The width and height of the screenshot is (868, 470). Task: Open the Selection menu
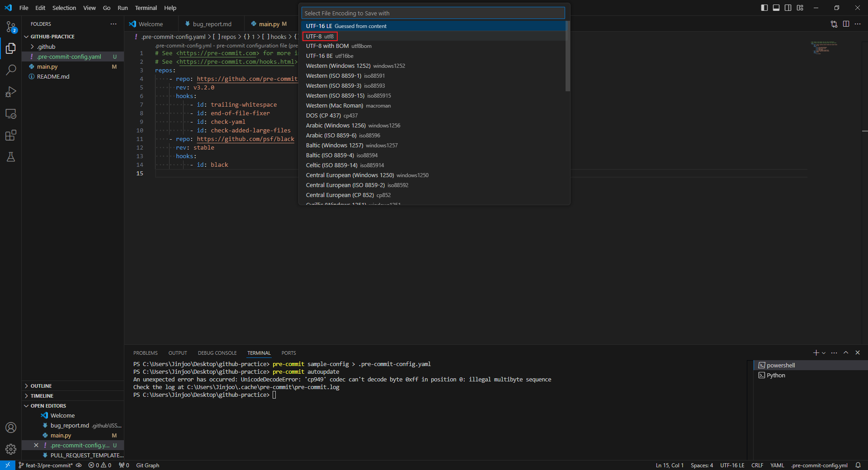click(x=64, y=8)
